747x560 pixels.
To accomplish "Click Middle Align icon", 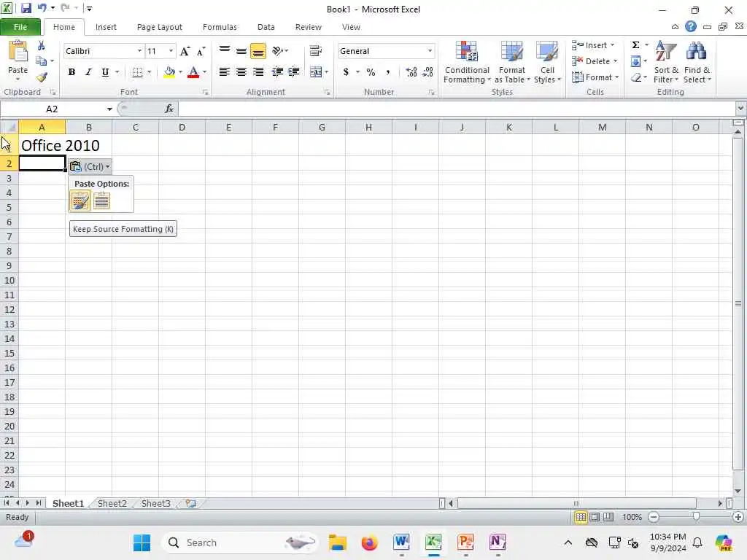I will tap(241, 50).
